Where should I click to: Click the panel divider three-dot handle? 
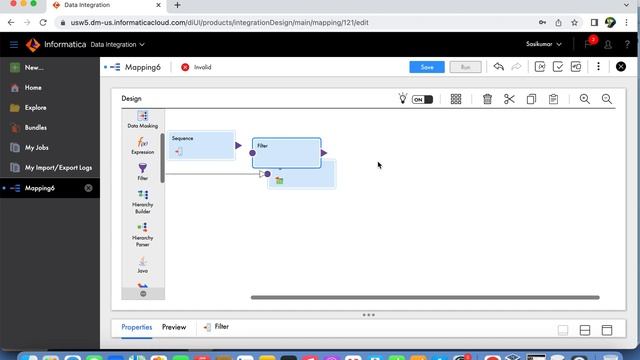tap(369, 315)
